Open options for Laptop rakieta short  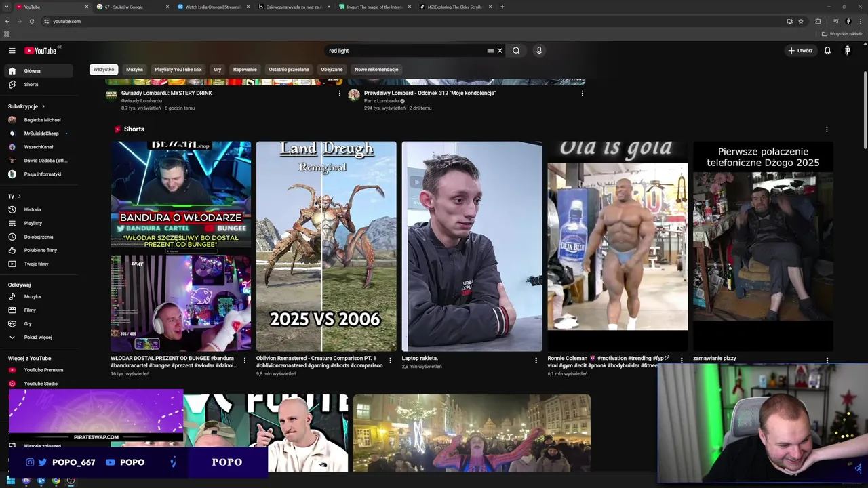pyautogui.click(x=536, y=361)
